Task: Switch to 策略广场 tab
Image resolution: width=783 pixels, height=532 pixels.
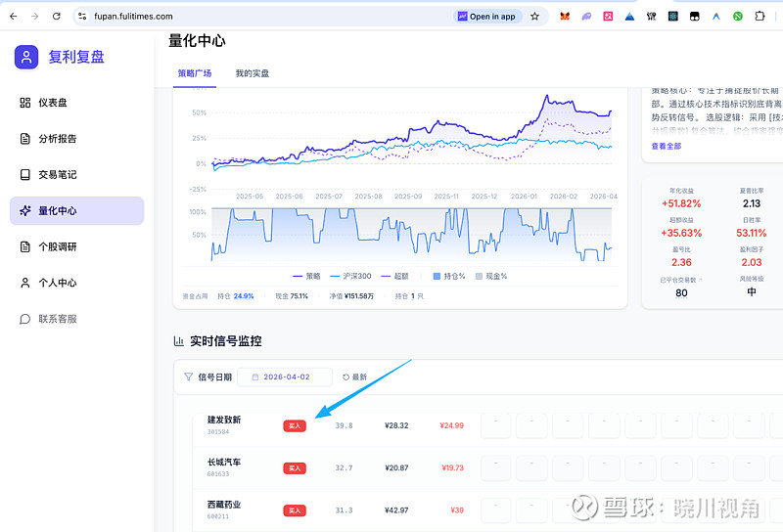Action: [x=195, y=73]
